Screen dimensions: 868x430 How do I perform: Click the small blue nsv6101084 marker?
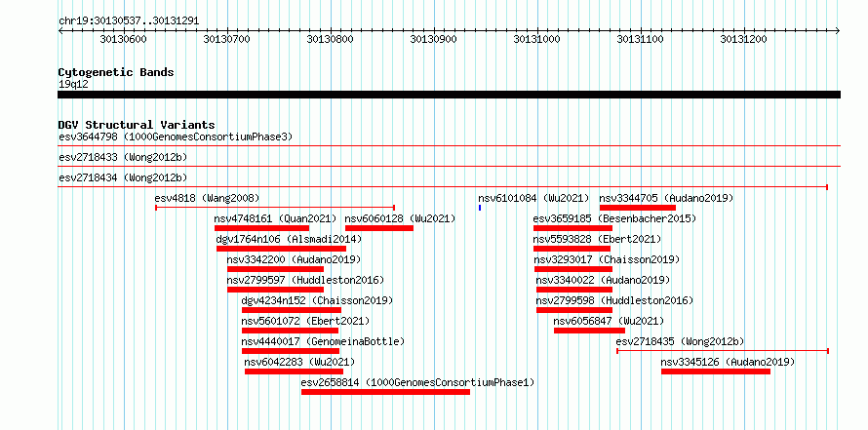(480, 208)
